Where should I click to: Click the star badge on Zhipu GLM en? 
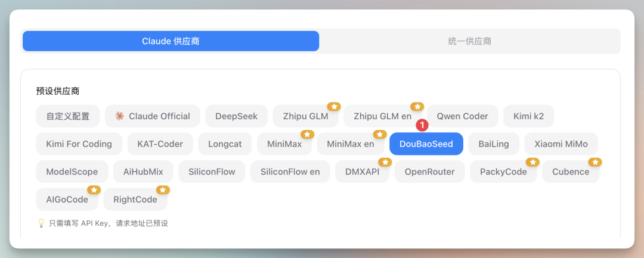click(x=417, y=107)
